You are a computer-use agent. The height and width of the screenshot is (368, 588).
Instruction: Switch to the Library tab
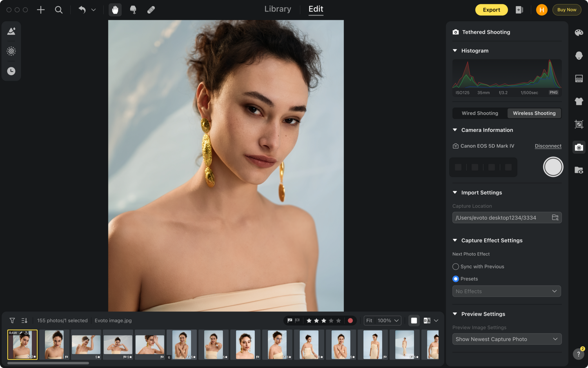click(x=278, y=9)
